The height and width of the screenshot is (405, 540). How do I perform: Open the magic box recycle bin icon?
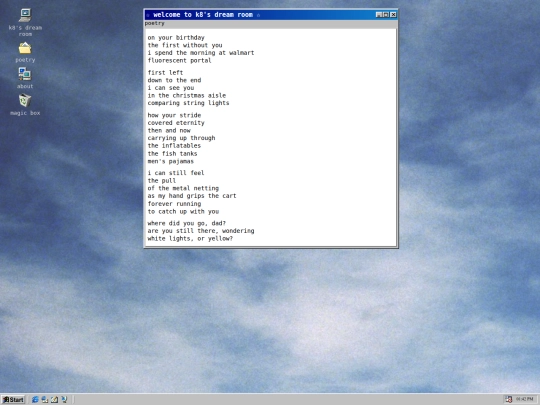(x=25, y=105)
